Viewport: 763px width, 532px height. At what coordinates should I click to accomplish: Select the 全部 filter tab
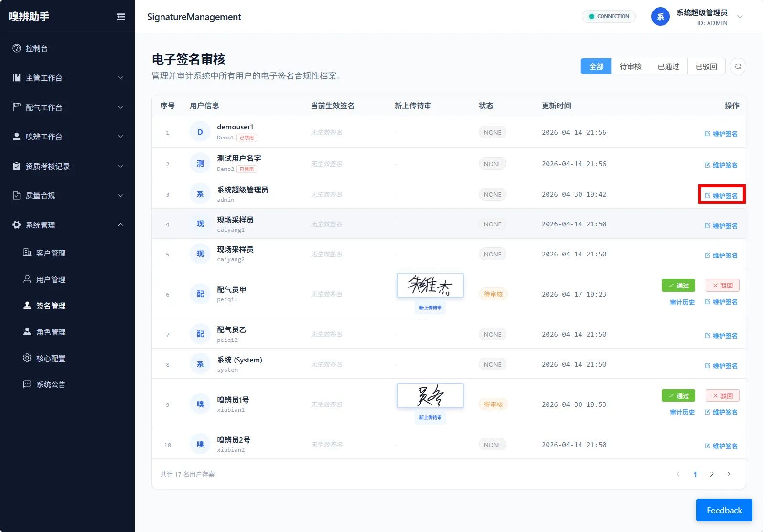coord(596,66)
